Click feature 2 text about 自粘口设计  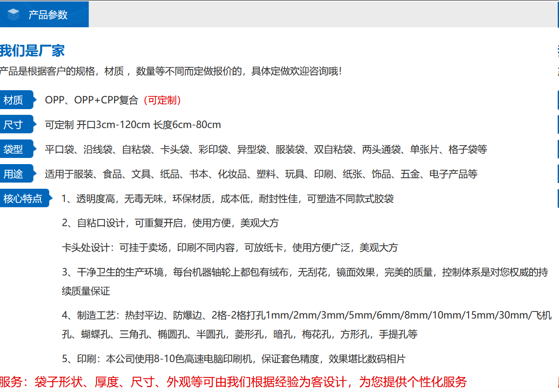coord(170,223)
